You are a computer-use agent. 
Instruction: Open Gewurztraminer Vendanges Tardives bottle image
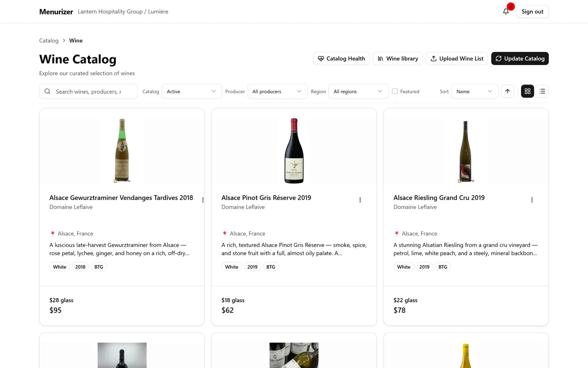(x=122, y=150)
